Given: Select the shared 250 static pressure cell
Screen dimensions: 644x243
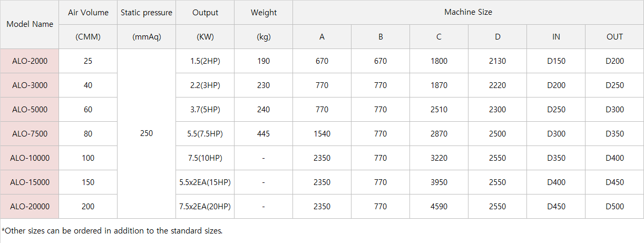Looking at the screenshot, I should (147, 133).
